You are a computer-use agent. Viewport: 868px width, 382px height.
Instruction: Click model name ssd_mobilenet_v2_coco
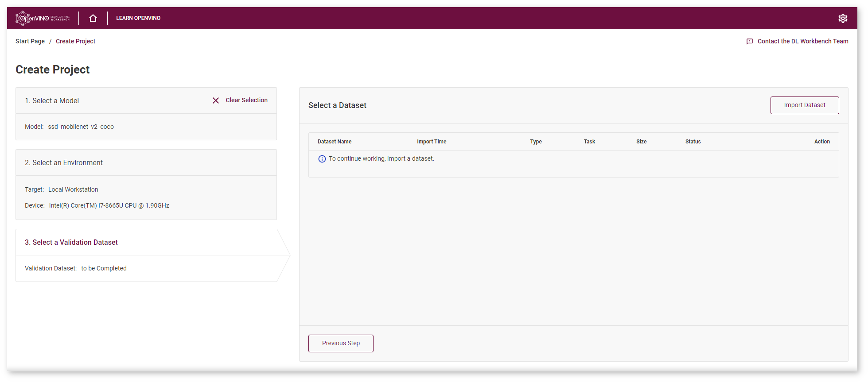click(81, 127)
